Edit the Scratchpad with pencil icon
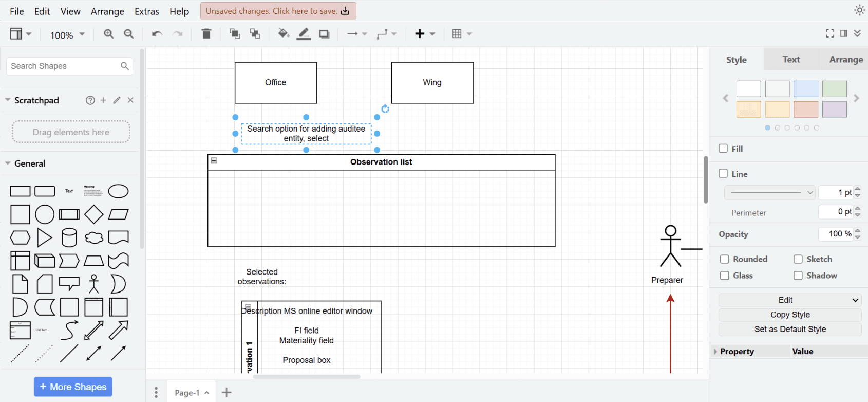The width and height of the screenshot is (868, 402). coord(117,100)
